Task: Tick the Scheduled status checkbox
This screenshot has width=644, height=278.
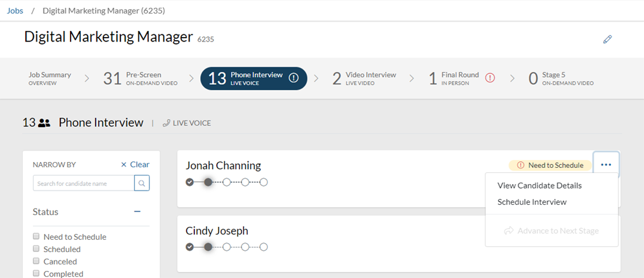Action: (x=37, y=249)
